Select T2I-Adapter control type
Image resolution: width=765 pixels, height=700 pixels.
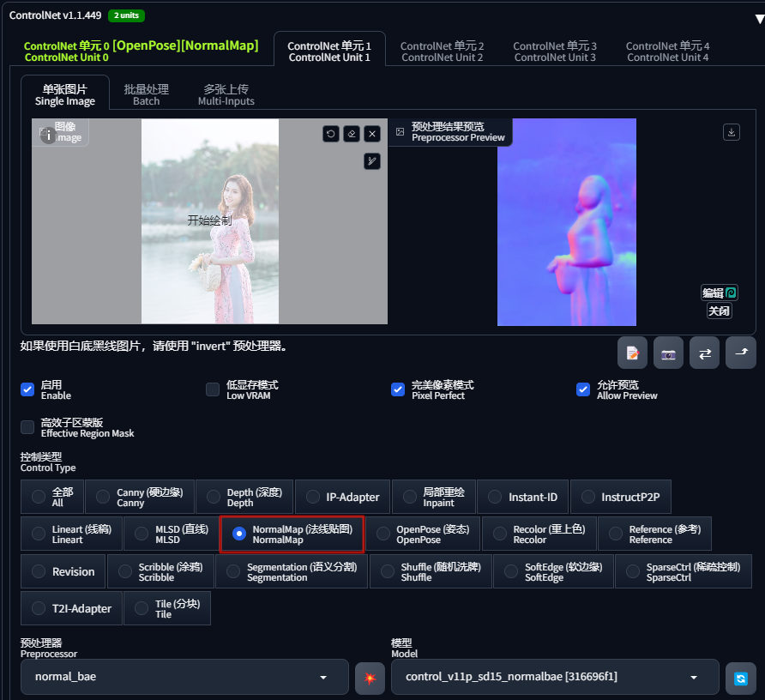tap(71, 608)
